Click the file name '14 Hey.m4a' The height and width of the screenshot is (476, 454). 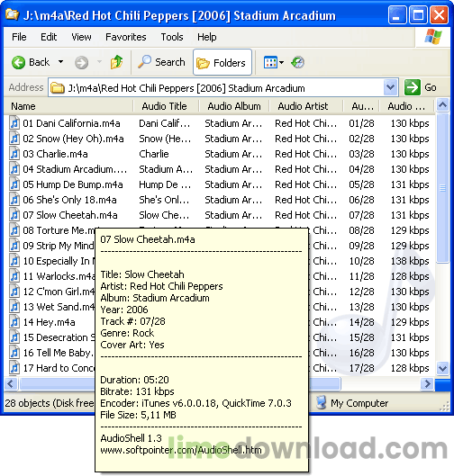point(50,322)
